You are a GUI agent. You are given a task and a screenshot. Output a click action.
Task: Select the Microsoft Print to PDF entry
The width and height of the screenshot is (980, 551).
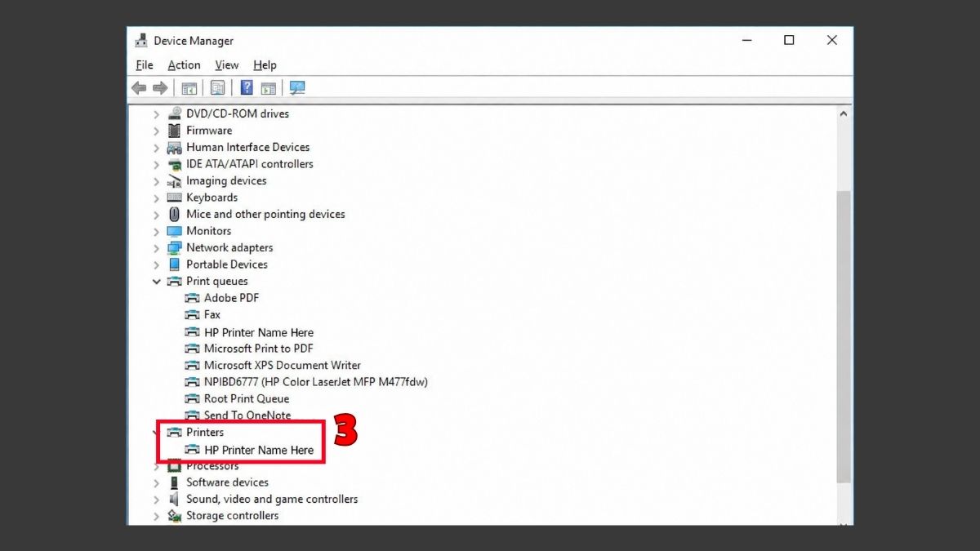coord(259,349)
